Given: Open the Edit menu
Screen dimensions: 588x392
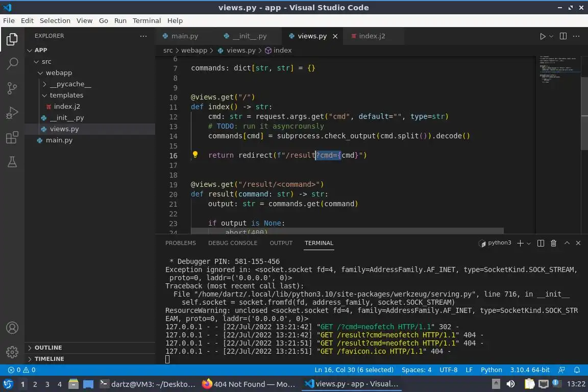Looking at the screenshot, I should 27,20.
